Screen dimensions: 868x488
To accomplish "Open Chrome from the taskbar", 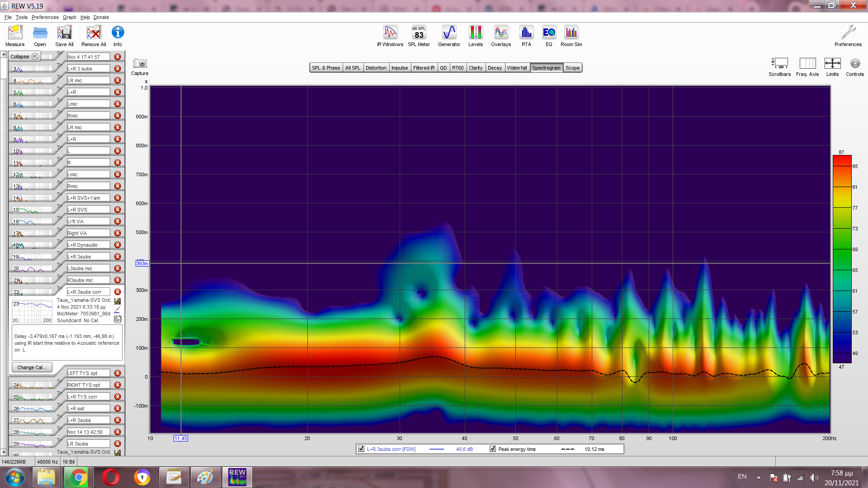I will pyautogui.click(x=78, y=477).
